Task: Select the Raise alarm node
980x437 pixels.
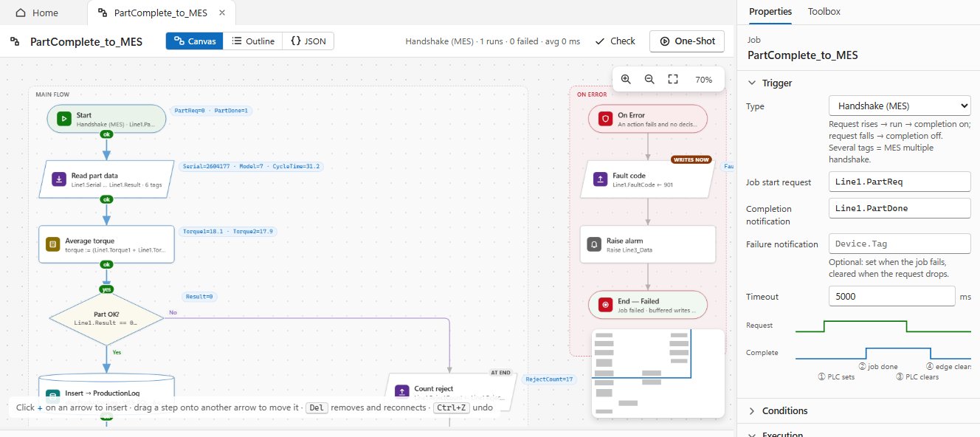Action: [x=648, y=244]
